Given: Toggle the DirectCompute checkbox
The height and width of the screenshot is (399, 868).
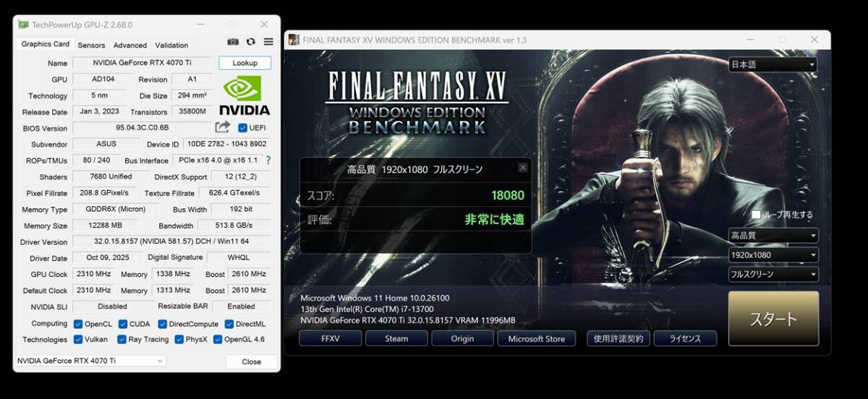Looking at the screenshot, I should [x=162, y=324].
